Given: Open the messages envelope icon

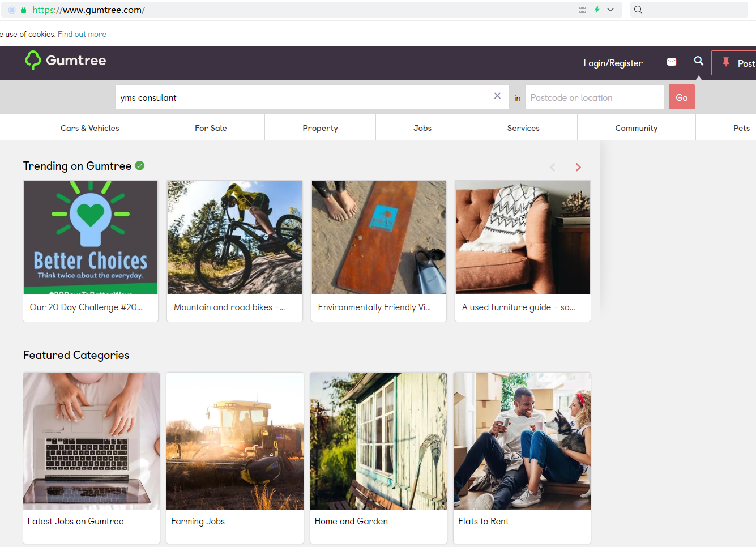Looking at the screenshot, I should coord(672,62).
